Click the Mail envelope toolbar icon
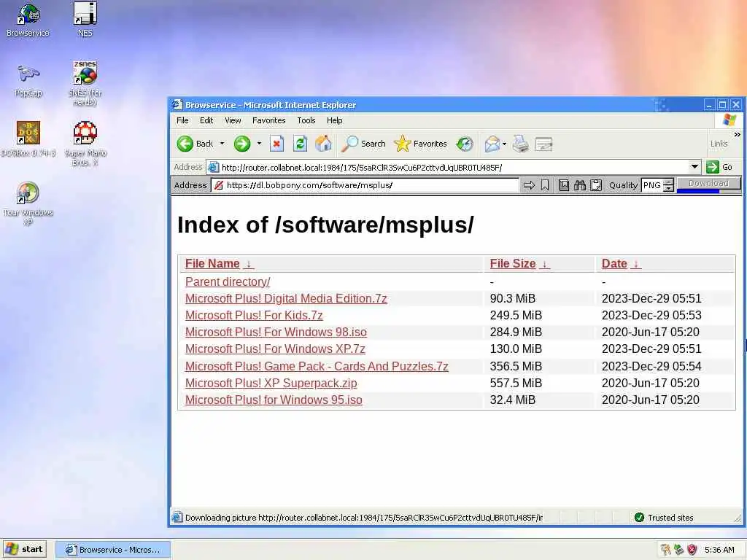This screenshot has height=560, width=747. 492,144
